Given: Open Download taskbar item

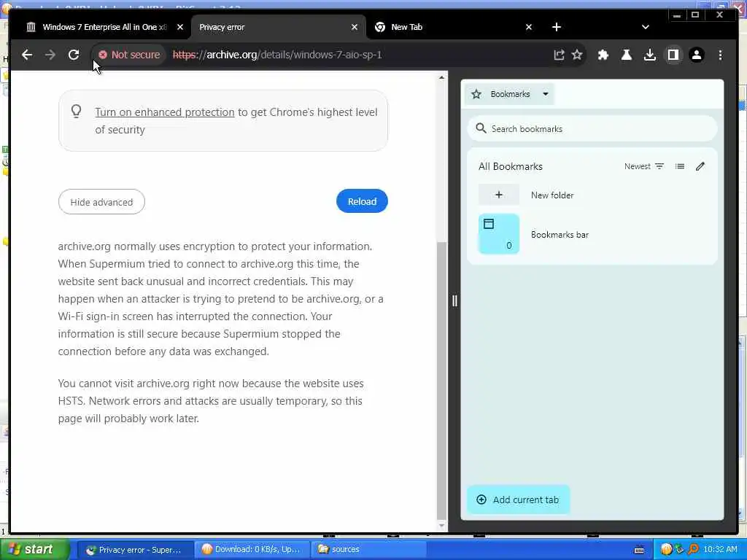Looking at the screenshot, I should tap(251, 550).
